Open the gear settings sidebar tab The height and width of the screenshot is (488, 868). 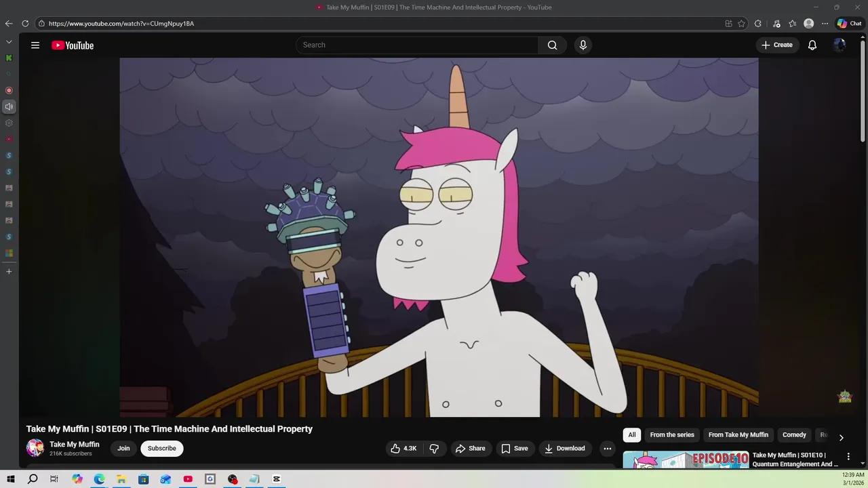click(x=9, y=123)
